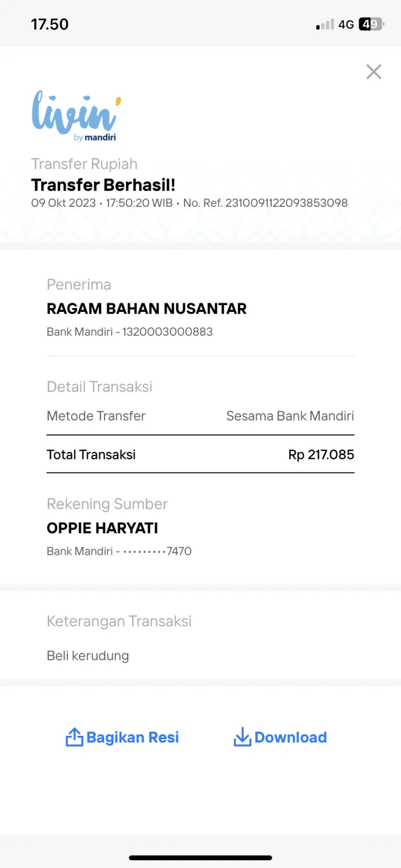Tap the 4G network indicator
This screenshot has height=868, width=401.
(x=346, y=24)
